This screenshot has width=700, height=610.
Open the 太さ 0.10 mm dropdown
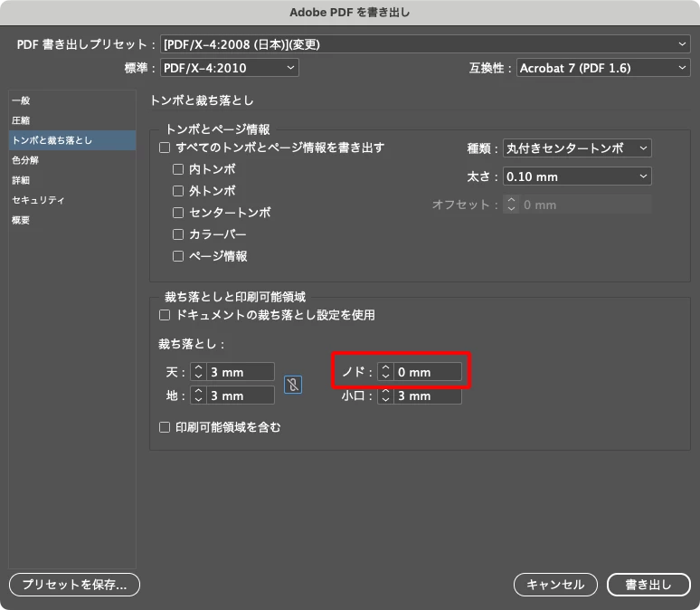click(577, 176)
